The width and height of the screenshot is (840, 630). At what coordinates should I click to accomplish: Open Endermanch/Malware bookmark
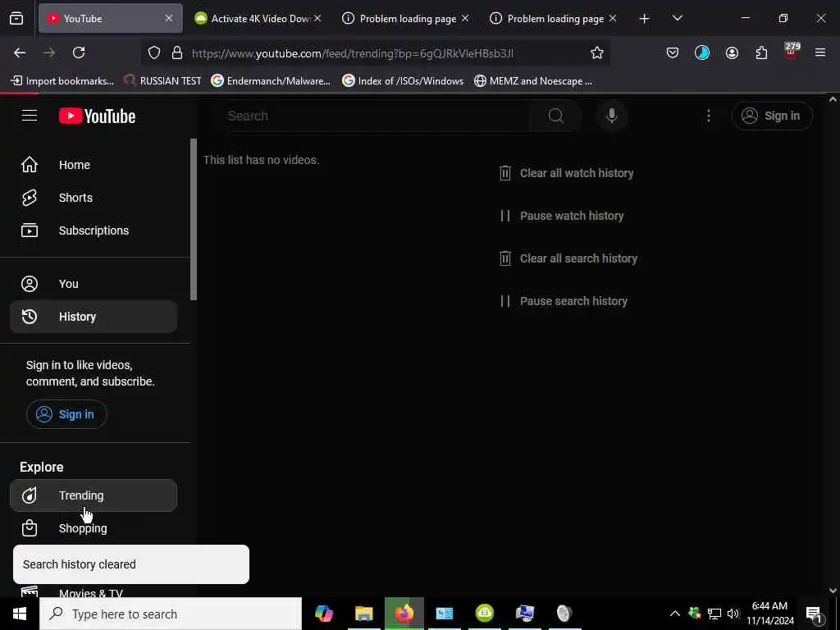click(x=271, y=81)
